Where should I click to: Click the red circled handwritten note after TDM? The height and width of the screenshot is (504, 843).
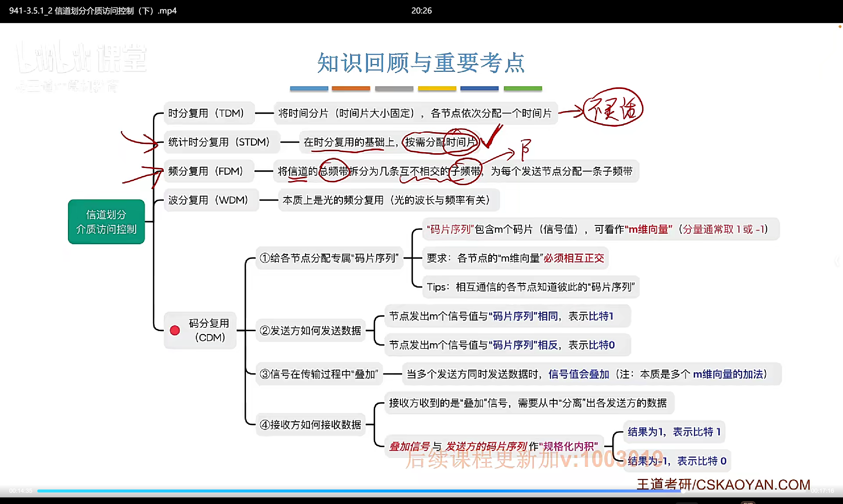pyautogui.click(x=613, y=108)
